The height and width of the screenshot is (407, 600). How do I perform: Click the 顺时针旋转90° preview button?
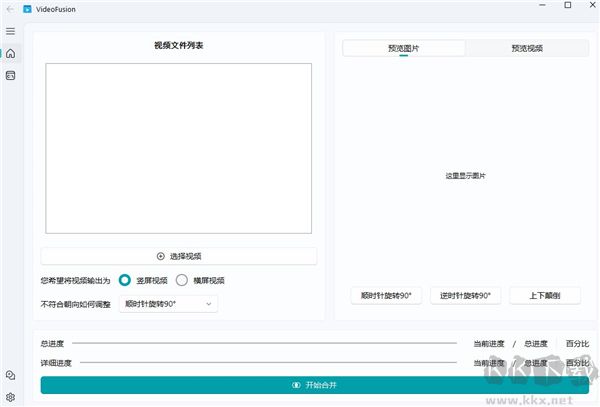[x=386, y=296]
